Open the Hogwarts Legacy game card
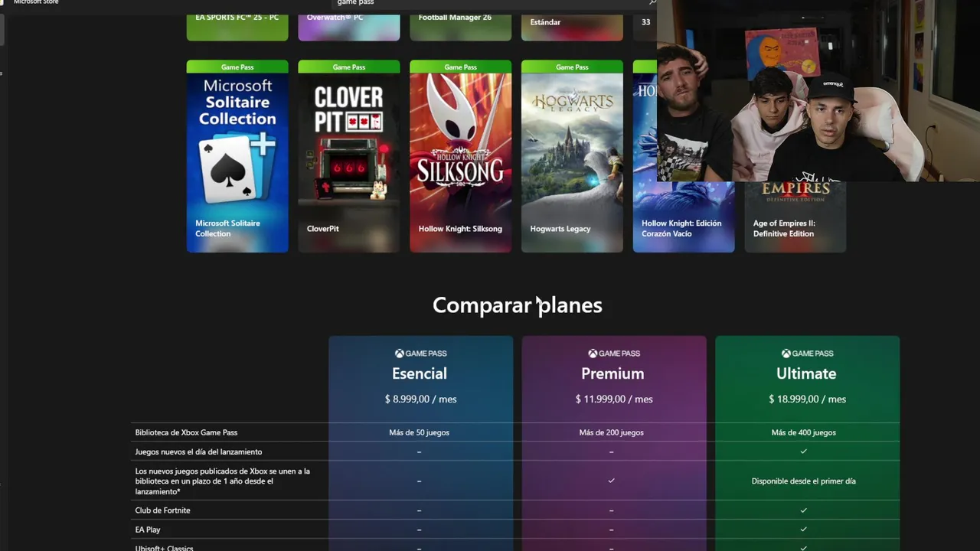The width and height of the screenshot is (980, 551). [572, 156]
